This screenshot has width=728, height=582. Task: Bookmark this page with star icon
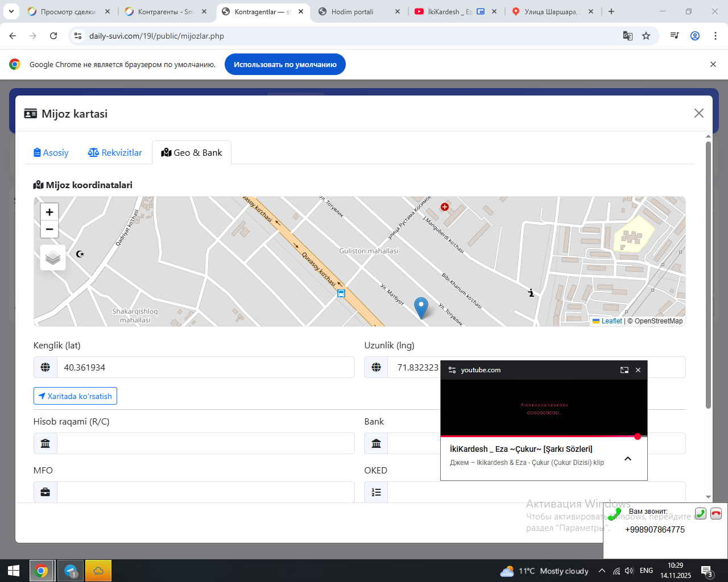coord(646,36)
